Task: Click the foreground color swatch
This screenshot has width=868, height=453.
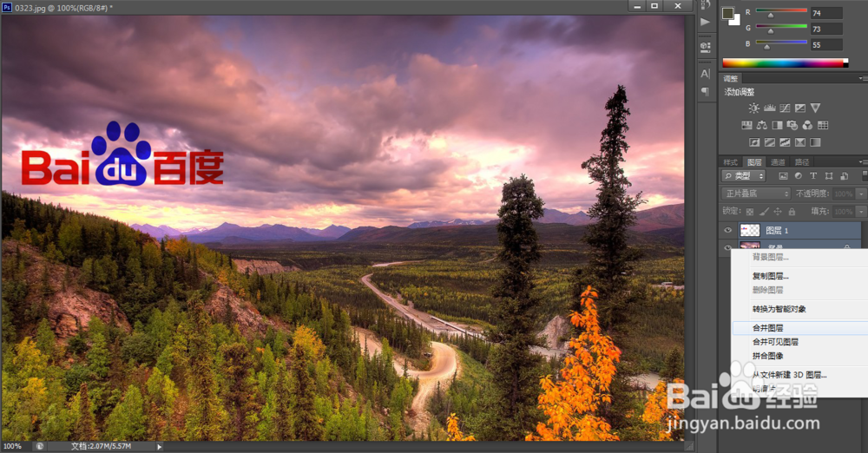Action: point(727,13)
